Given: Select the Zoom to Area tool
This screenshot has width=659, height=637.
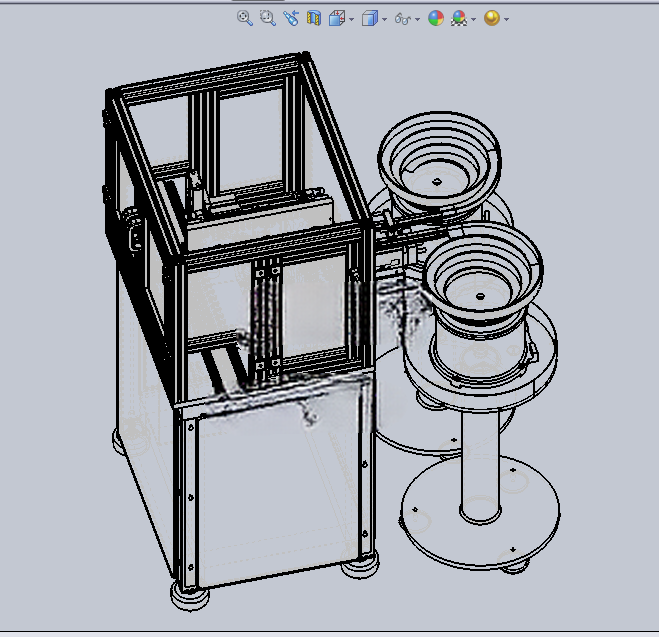Looking at the screenshot, I should click(x=268, y=18).
